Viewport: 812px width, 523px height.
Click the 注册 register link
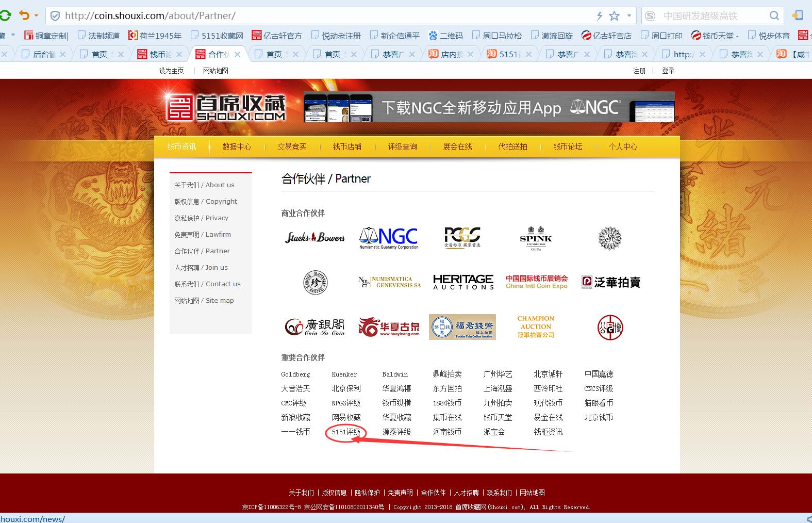pos(639,71)
